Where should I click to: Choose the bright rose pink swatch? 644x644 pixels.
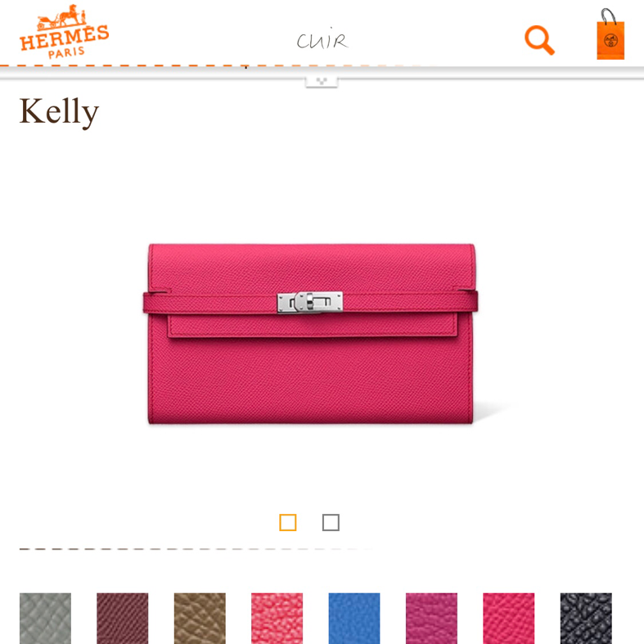click(508, 618)
